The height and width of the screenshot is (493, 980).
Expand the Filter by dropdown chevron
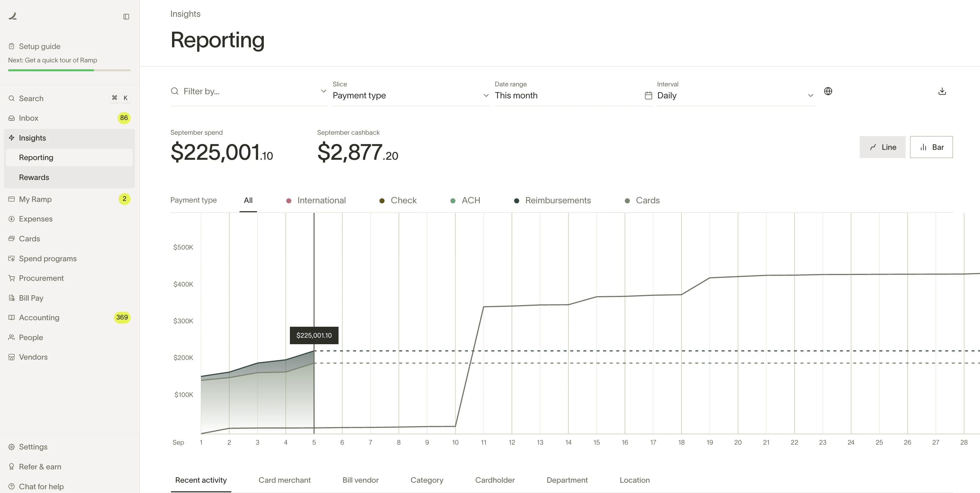pyautogui.click(x=323, y=92)
